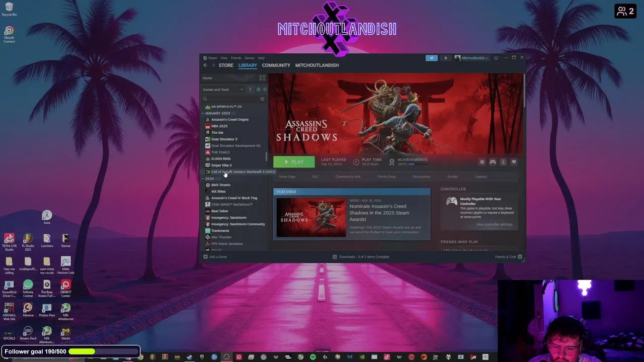Open game settings gear icon
The height and width of the screenshot is (362, 644).
point(482,162)
